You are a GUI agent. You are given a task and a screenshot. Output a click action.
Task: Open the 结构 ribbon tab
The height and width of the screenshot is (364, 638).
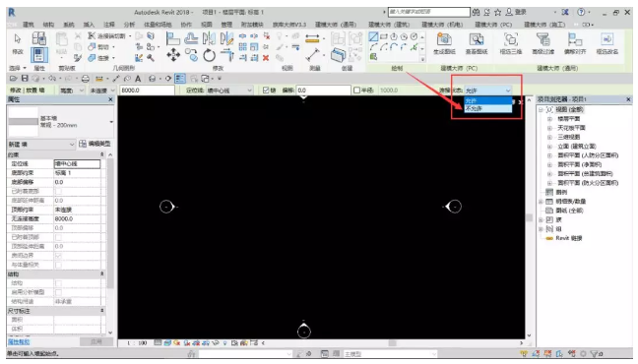[48, 25]
